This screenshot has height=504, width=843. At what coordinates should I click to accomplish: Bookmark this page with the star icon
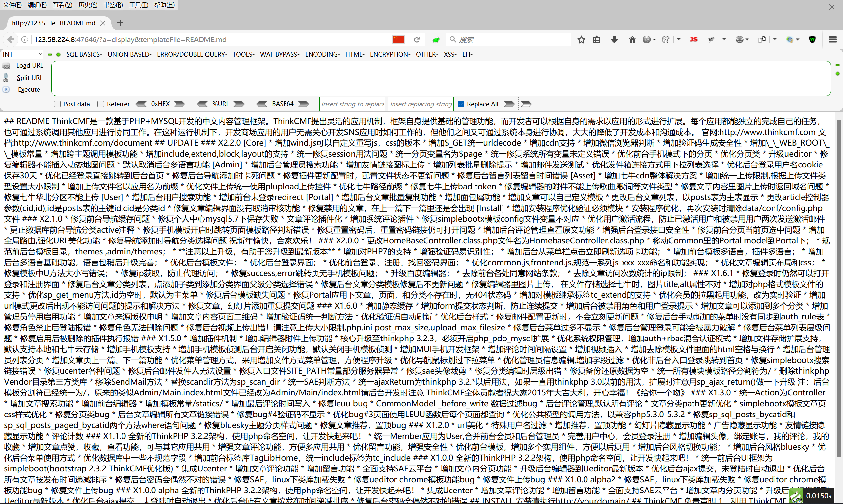[581, 39]
